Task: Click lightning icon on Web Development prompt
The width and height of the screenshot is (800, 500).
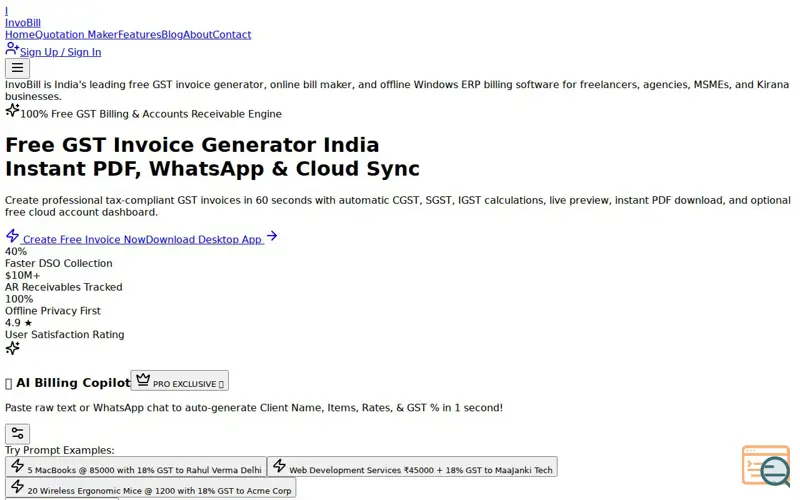Action: point(279,466)
